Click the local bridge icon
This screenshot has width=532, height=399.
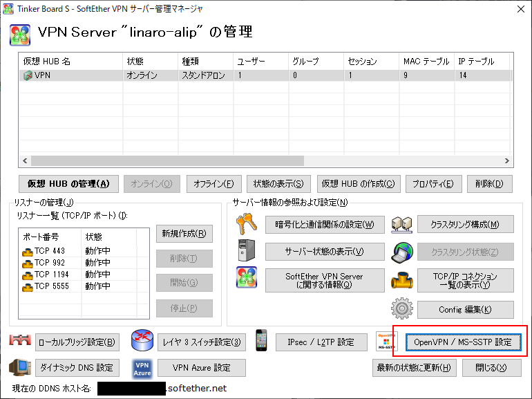(x=20, y=340)
